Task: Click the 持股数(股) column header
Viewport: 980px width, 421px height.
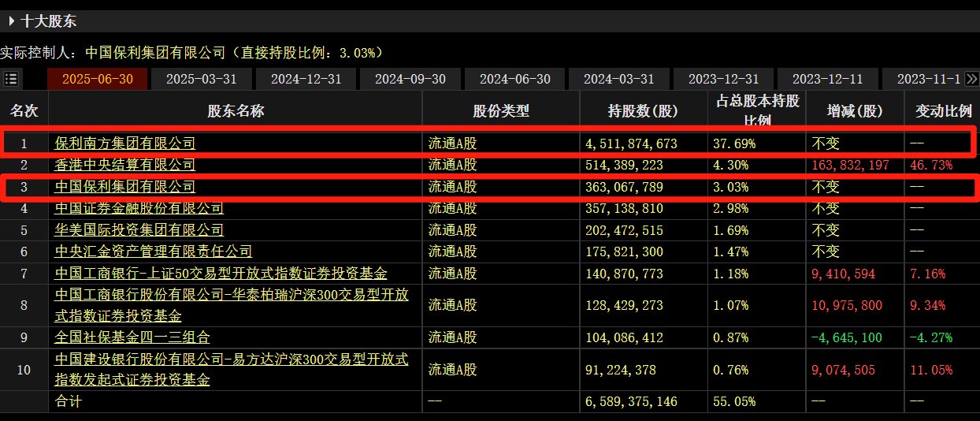Action: coord(643,111)
